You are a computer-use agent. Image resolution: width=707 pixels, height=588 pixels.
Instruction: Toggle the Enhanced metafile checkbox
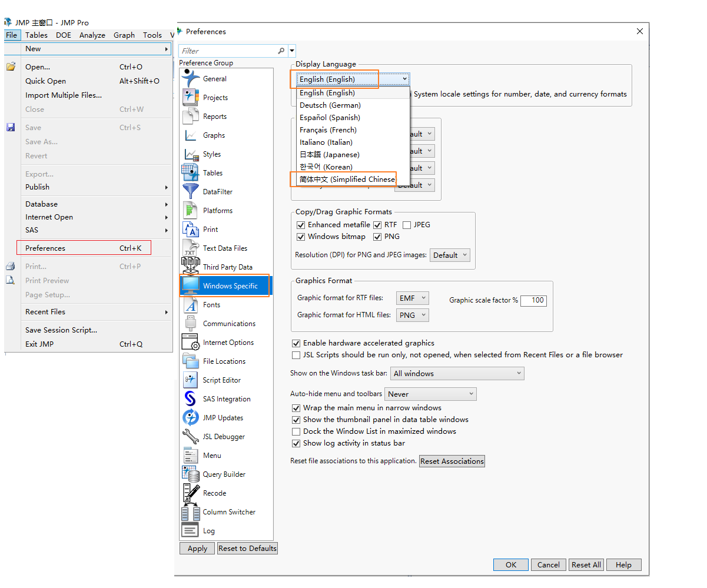point(301,225)
